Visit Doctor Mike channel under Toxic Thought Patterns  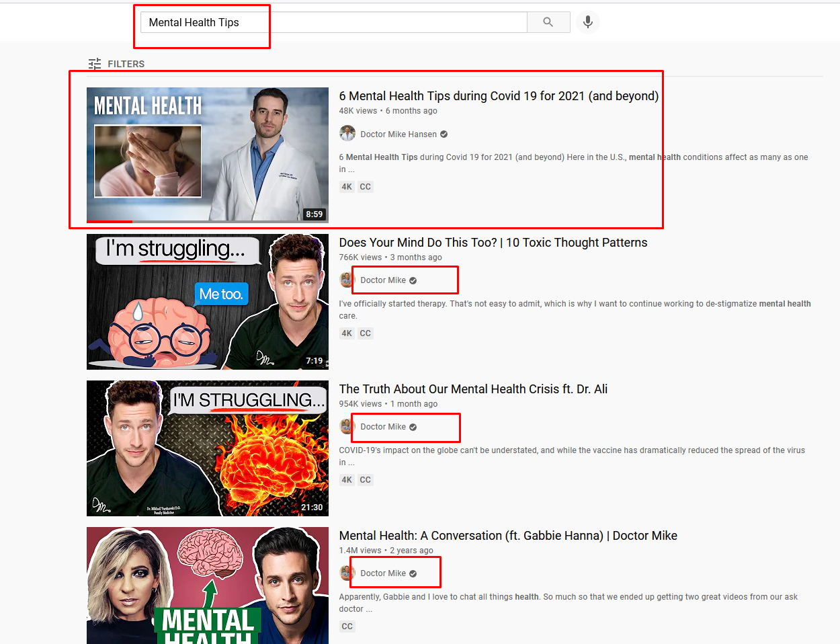pos(383,280)
